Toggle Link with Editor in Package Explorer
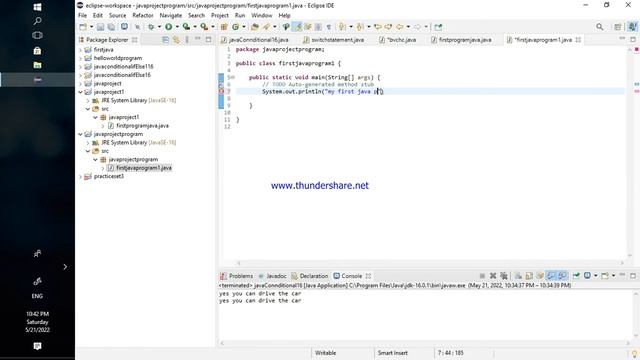The height and width of the screenshot is (360, 640). (176, 40)
